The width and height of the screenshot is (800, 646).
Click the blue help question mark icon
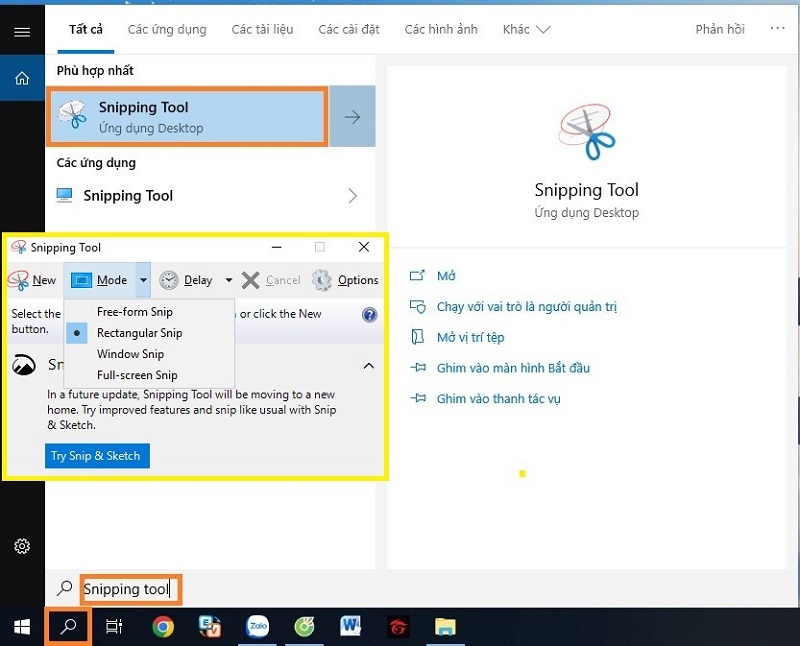tap(369, 313)
